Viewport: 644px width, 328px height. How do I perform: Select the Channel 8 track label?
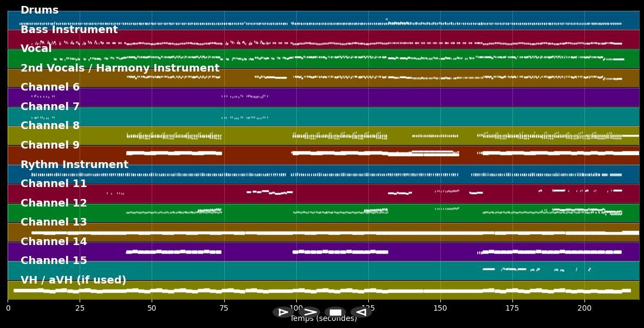[50, 126]
